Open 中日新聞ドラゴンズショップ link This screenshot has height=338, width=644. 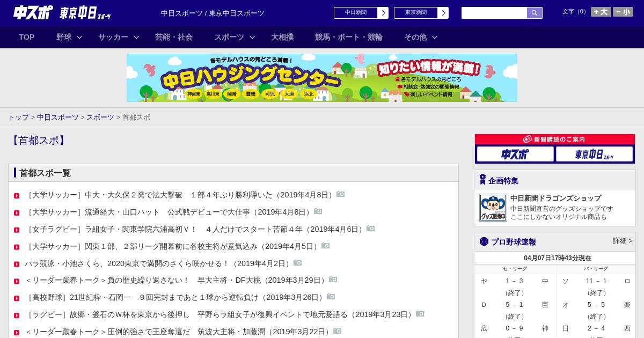[x=555, y=198]
